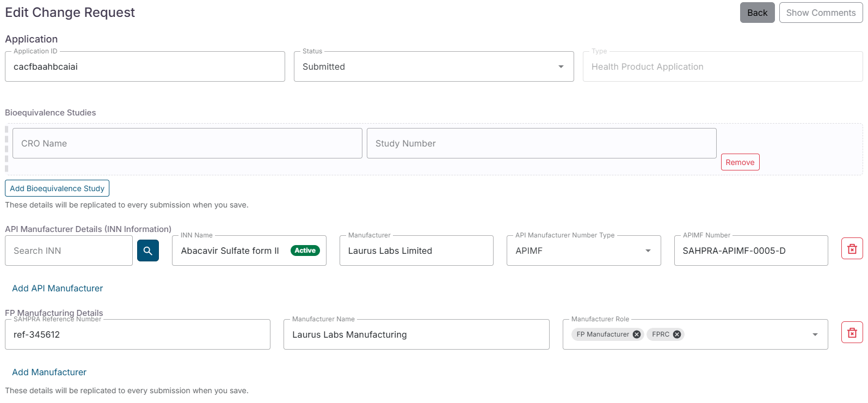Click into the Search INN box

click(69, 251)
